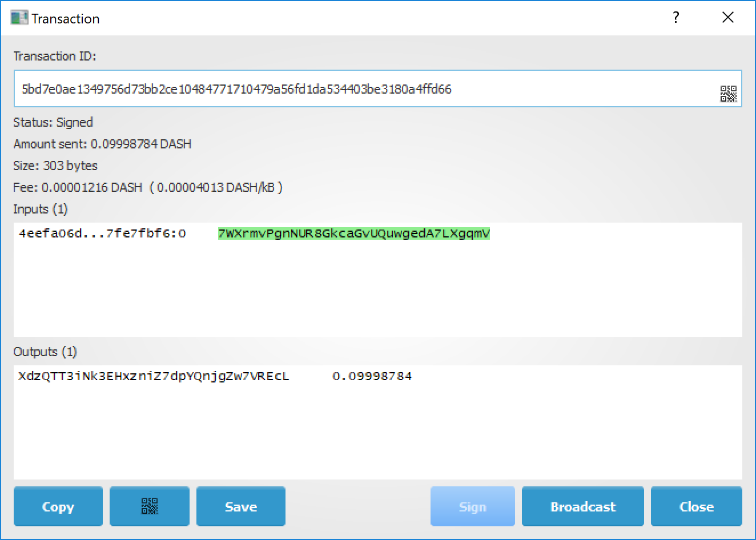Save the transaction to a file
Screen dimensions: 756x540
240,506
